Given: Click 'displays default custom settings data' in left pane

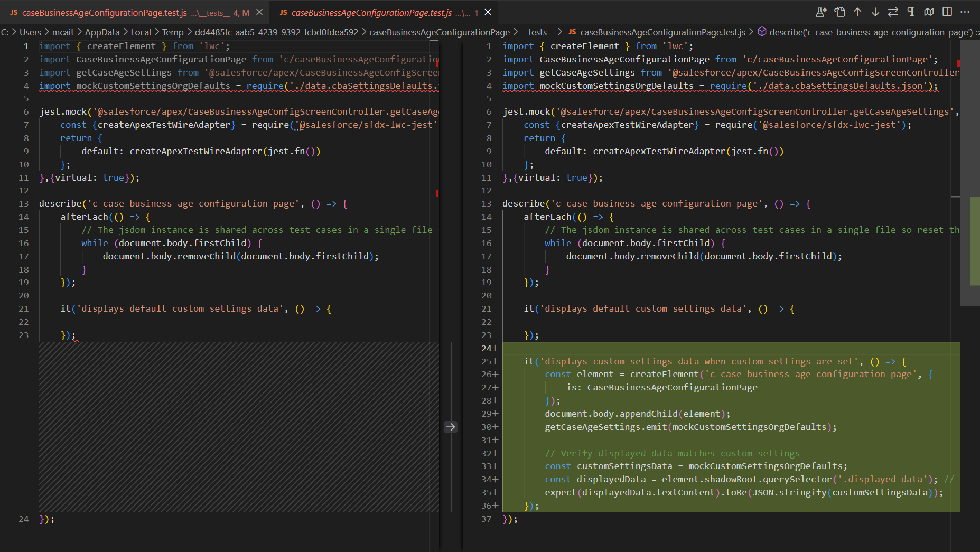Looking at the screenshot, I should pyautogui.click(x=180, y=308).
